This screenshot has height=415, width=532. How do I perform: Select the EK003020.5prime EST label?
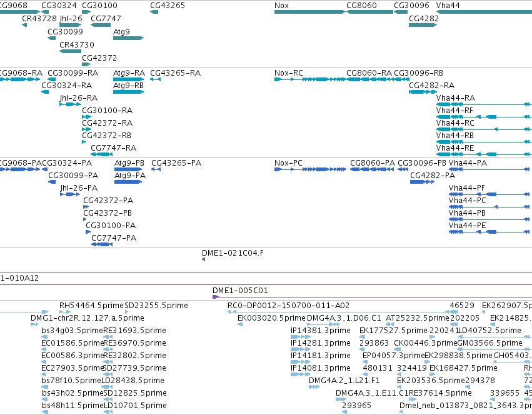click(271, 318)
